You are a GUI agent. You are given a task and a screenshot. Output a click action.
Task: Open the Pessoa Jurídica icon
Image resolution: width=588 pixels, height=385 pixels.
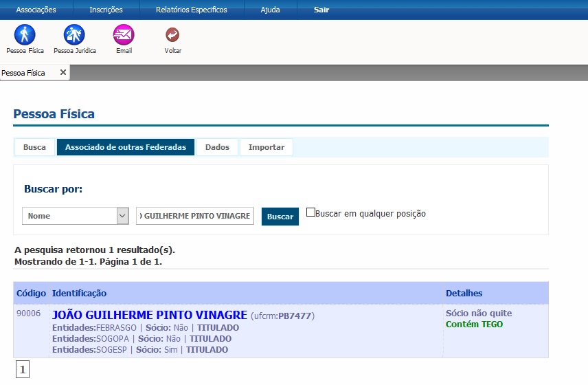pos(74,35)
